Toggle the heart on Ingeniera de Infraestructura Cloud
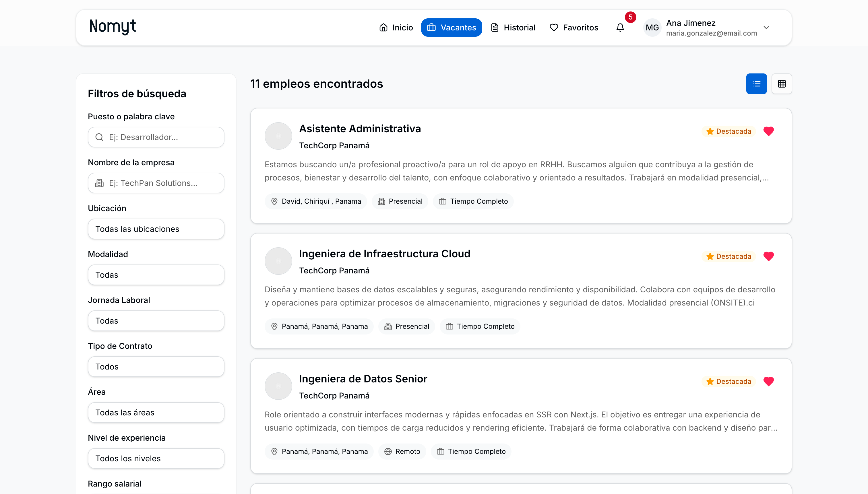 click(768, 256)
